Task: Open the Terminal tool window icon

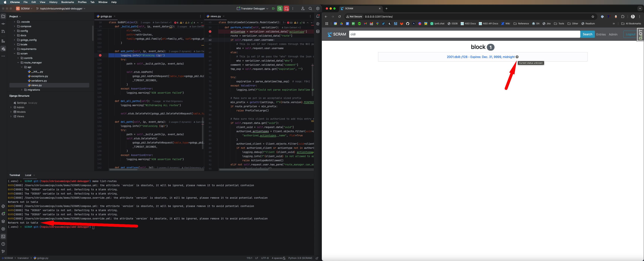Action: [3, 236]
